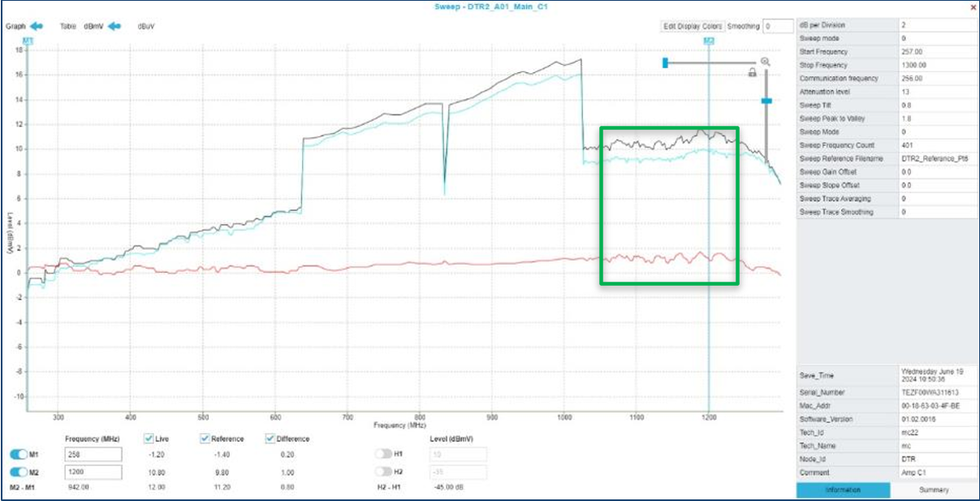Select the Stop Frequency value 1300.00
Image resolution: width=980 pixels, height=501 pixels.
tap(915, 65)
